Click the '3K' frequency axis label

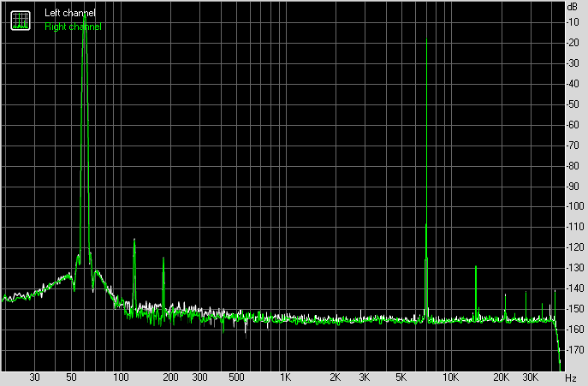click(x=364, y=377)
